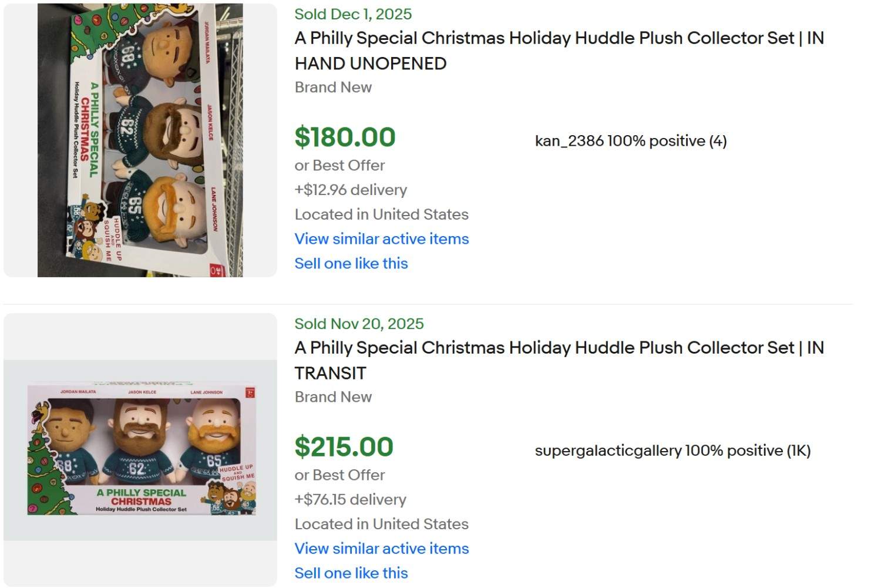Click the +$12.96 delivery info text
Viewport: 881px width, 588px height.
[x=350, y=190]
